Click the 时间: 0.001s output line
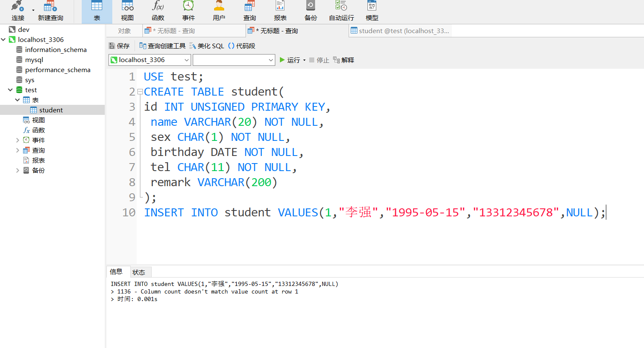This screenshot has height=348, width=644. [134, 299]
